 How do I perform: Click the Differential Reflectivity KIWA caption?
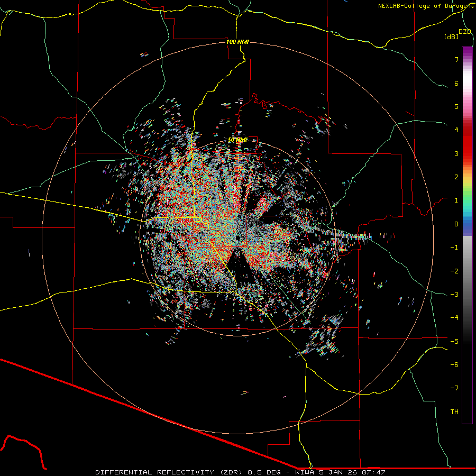coord(241,472)
